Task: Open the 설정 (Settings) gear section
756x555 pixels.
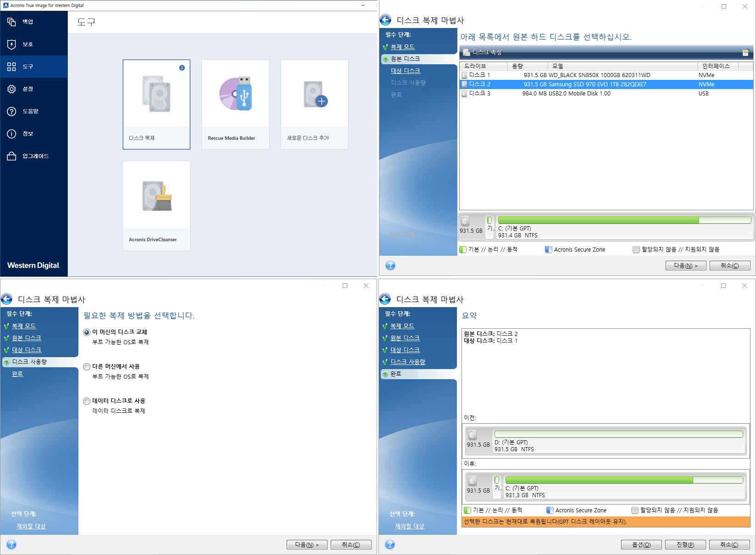Action: (x=33, y=89)
